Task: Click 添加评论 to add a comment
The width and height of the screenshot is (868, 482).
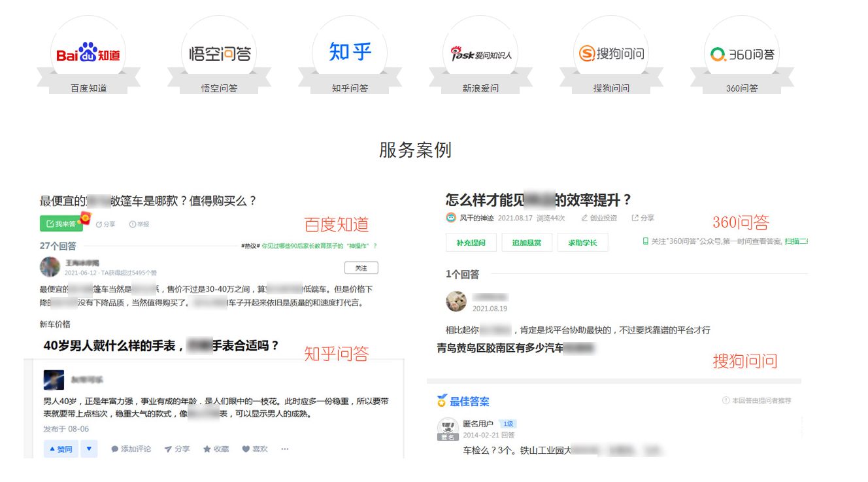Action: (131, 449)
